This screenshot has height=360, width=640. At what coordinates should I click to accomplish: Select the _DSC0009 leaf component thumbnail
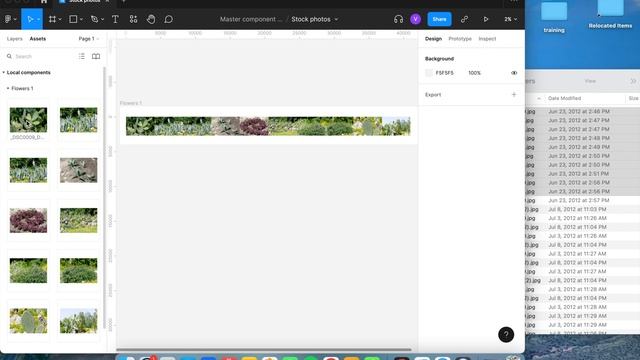coord(28,120)
